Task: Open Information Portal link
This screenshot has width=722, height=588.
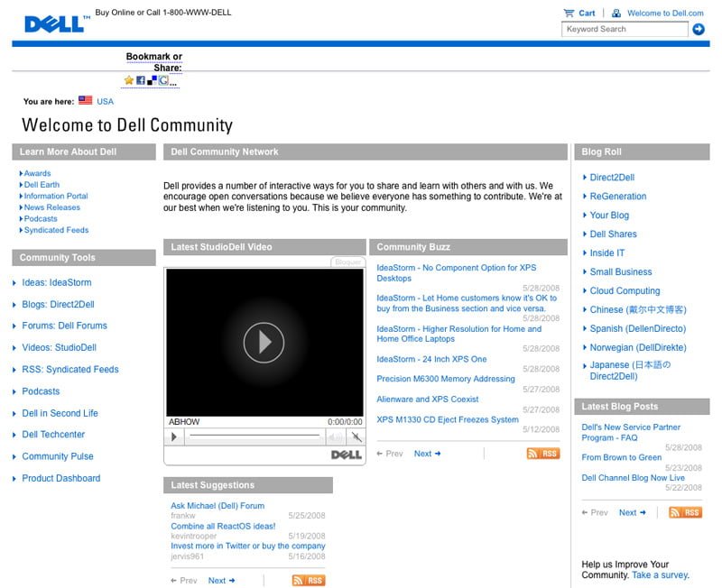Action: tap(56, 196)
